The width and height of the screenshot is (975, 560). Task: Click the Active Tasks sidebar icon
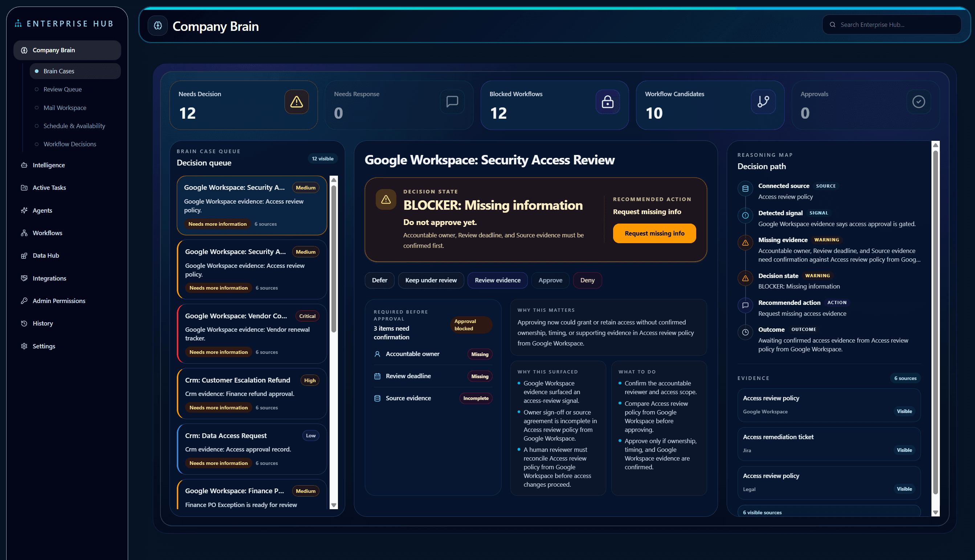[x=24, y=188]
